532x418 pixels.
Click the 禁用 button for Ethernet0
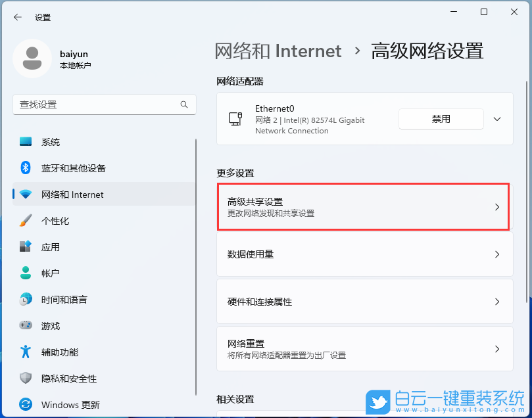pos(441,119)
